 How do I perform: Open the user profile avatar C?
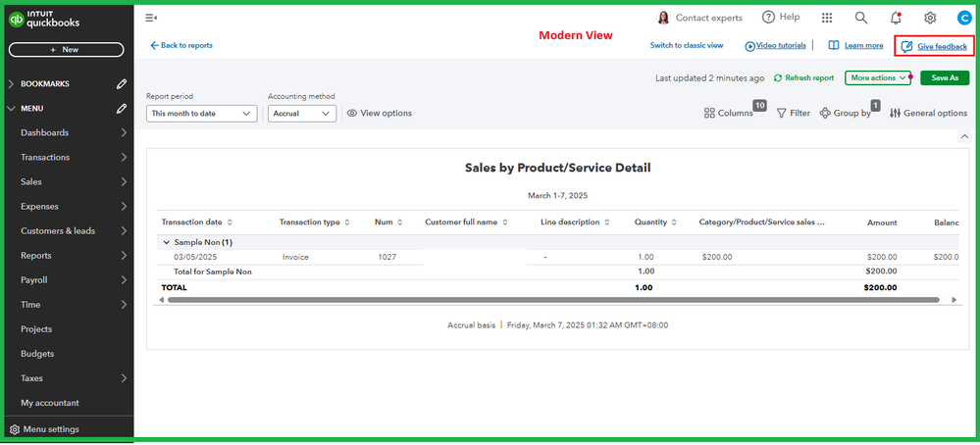[x=963, y=18]
